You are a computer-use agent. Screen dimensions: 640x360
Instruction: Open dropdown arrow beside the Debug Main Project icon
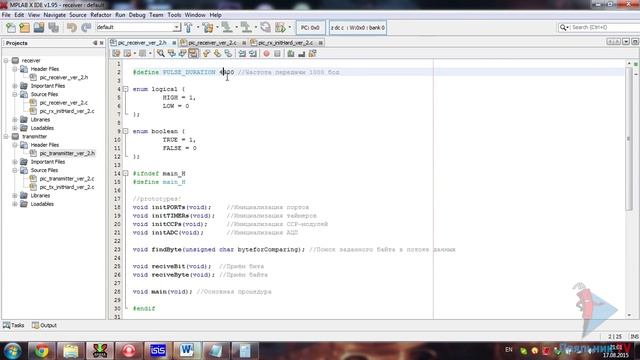(x=290, y=27)
